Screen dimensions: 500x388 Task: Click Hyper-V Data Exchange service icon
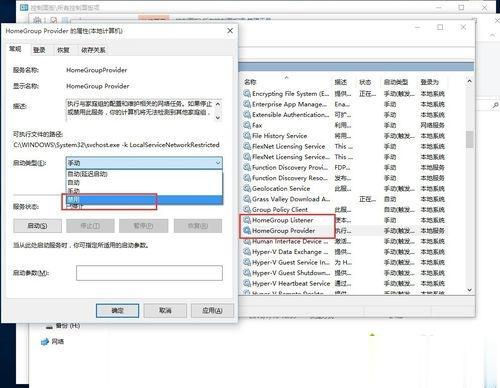click(247, 252)
